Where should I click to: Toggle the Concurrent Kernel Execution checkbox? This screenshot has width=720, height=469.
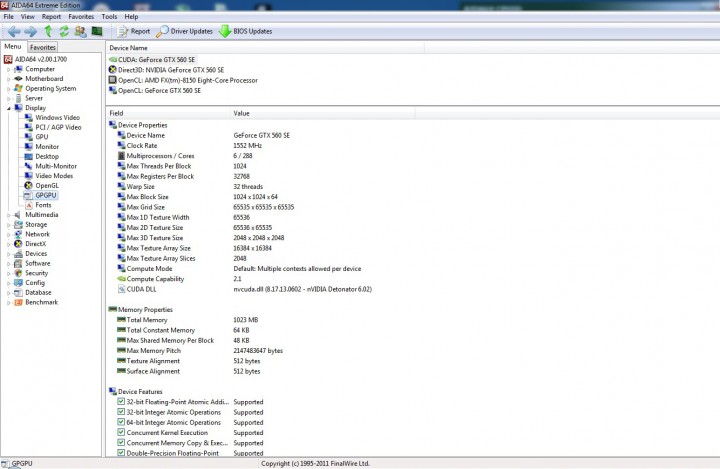tap(121, 432)
